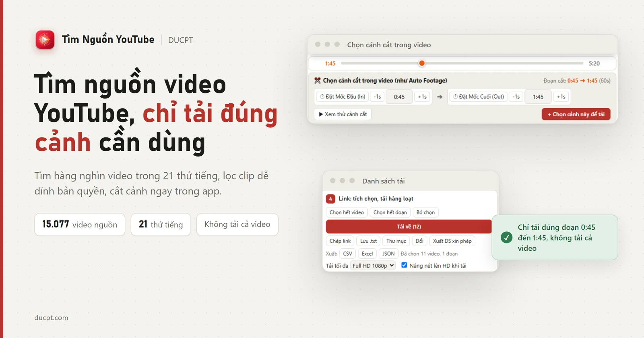The height and width of the screenshot is (338, 644).
Task: Export as JSON
Action: (x=388, y=253)
